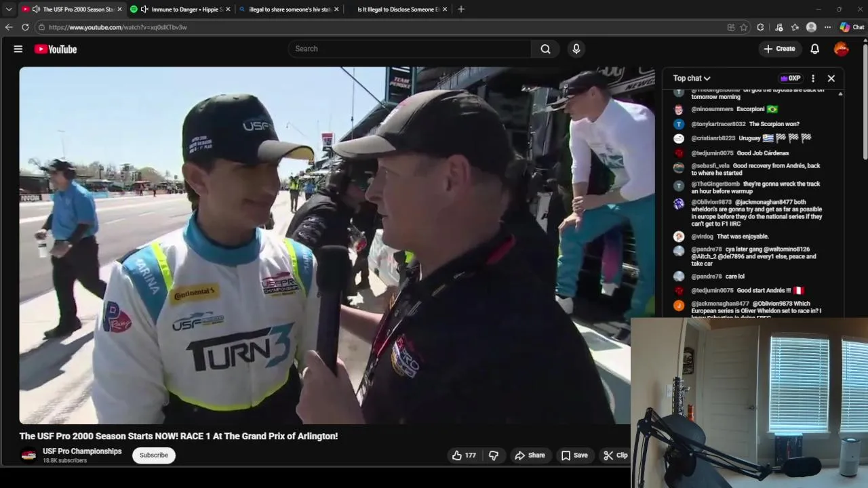This screenshot has width=868, height=488.
Task: Click the 'Good Job Cárdenas' chat message
Action: 763,153
